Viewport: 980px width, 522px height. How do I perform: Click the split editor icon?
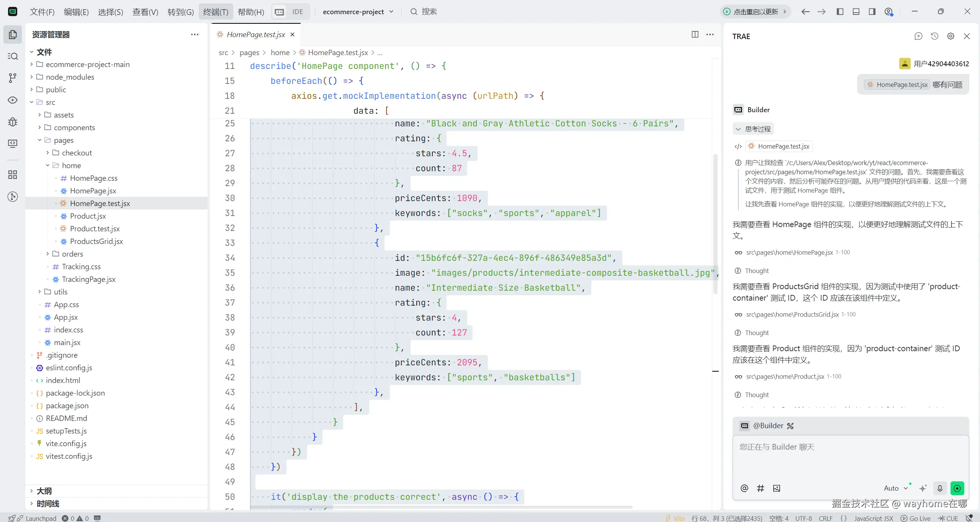click(x=695, y=34)
